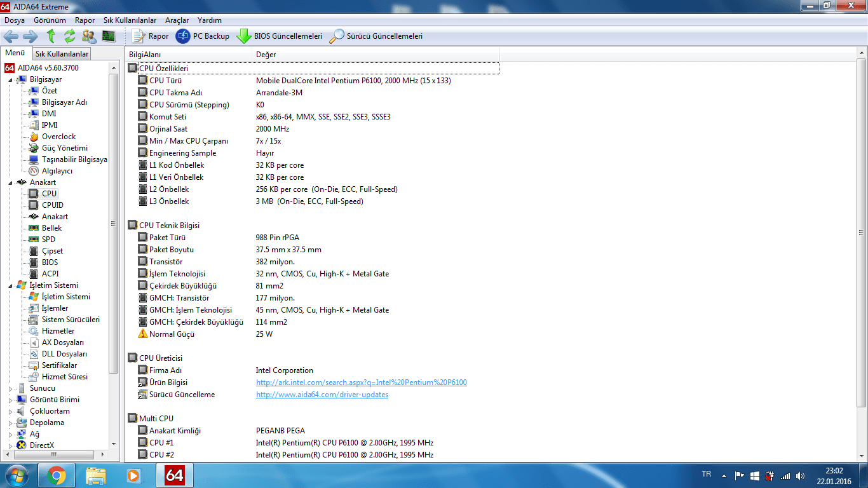Switch to the Sık Kullanılanlar tab
Viewport: 868px width, 488px height.
[x=62, y=54]
